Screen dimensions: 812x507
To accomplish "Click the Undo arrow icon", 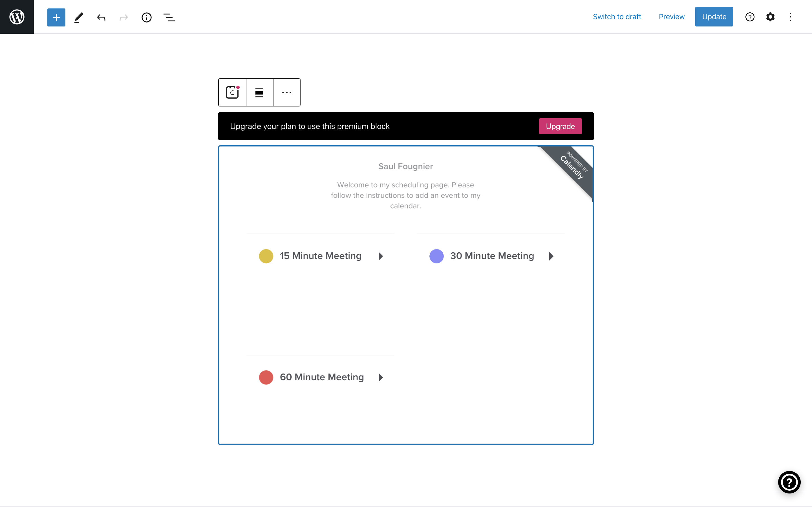I will [x=101, y=17].
